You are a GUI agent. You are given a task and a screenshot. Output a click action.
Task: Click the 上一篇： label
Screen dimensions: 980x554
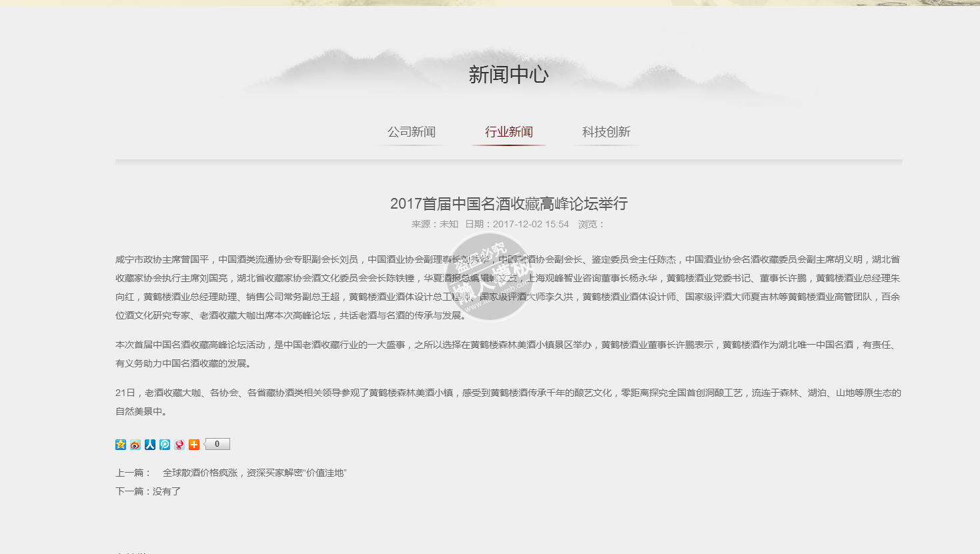[x=133, y=473]
